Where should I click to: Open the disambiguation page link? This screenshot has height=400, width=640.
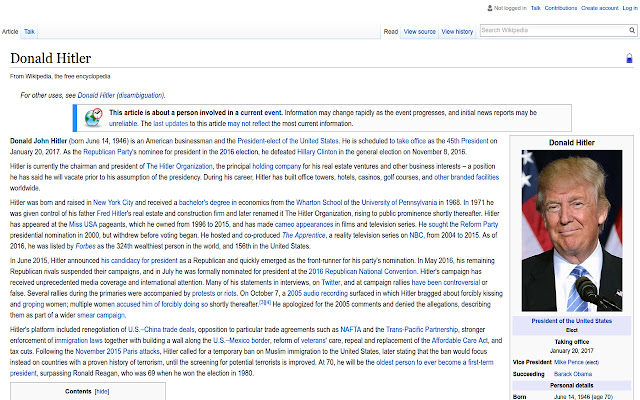[121, 95]
